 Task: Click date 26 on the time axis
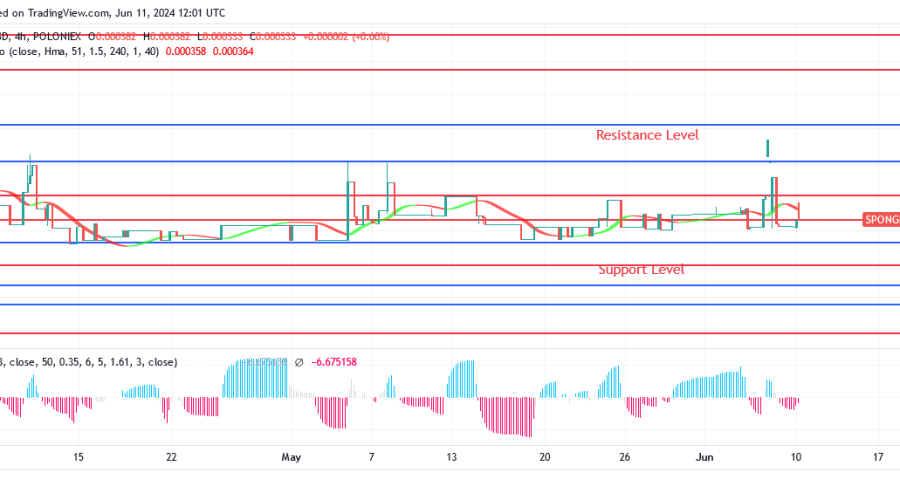(x=625, y=457)
